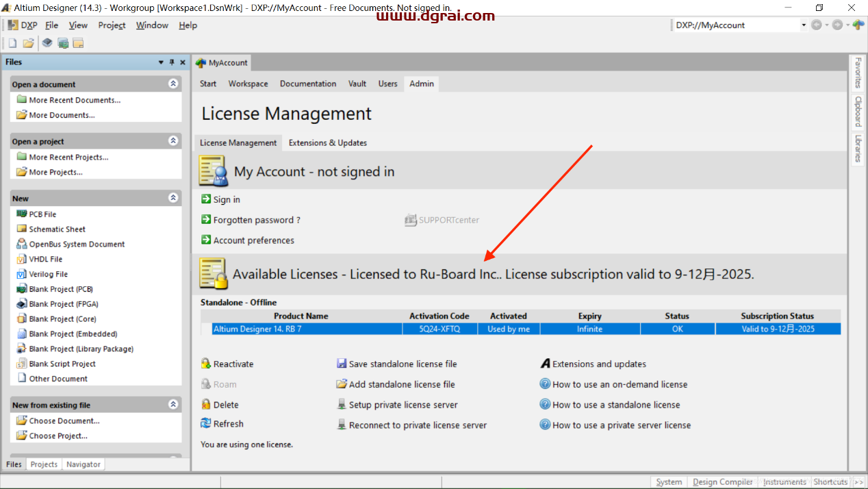Click the System status bar button

(x=669, y=482)
